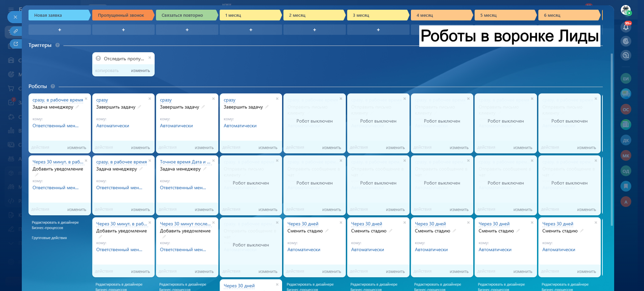Open chat with contact А
This screenshot has width=644, height=291.
pyautogui.click(x=626, y=202)
